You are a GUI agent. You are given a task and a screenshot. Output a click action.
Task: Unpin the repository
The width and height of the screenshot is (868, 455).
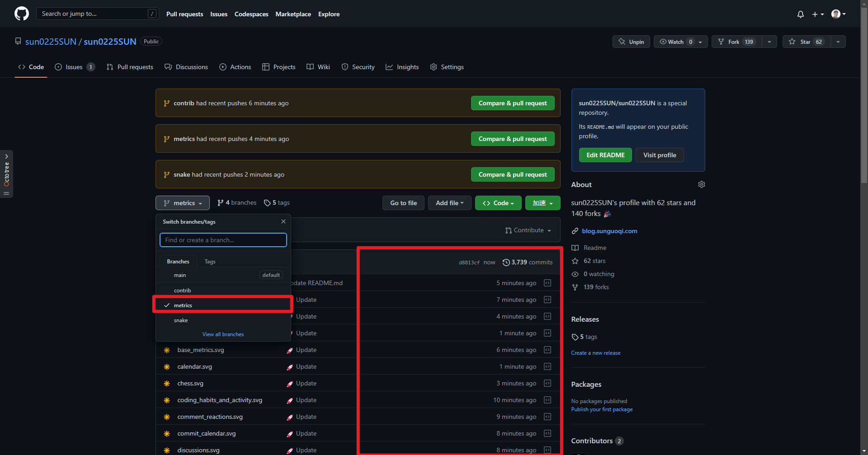click(631, 42)
